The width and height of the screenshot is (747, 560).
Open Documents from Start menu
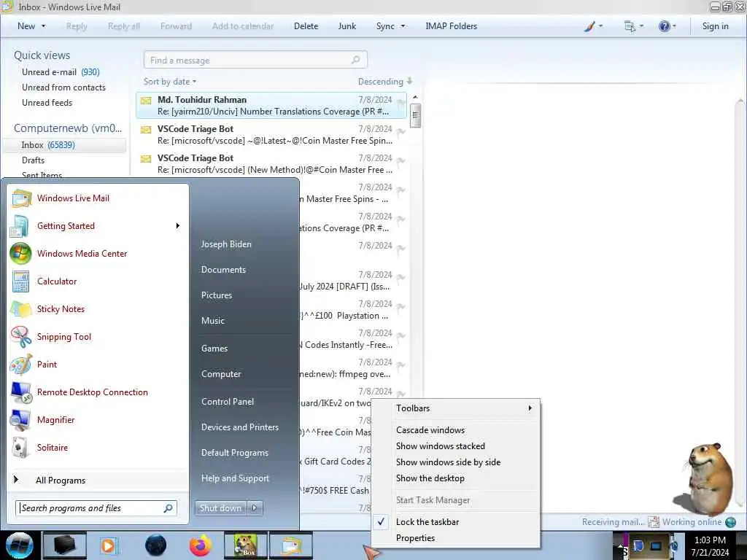(x=223, y=270)
